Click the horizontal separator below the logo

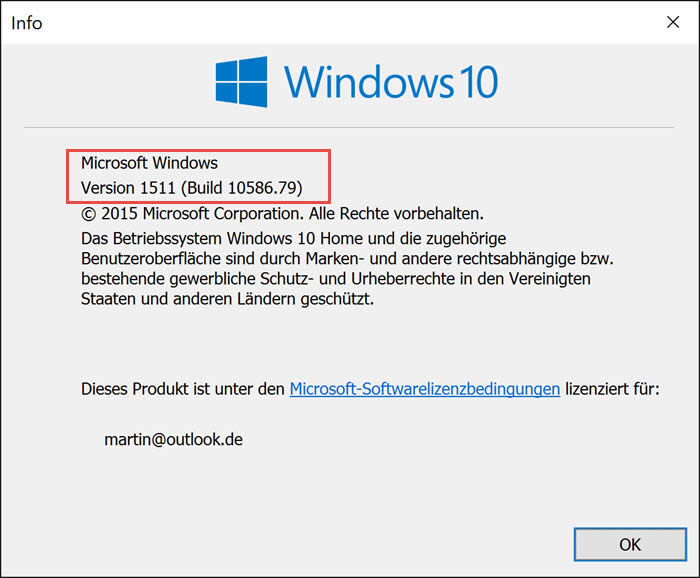tap(350, 127)
